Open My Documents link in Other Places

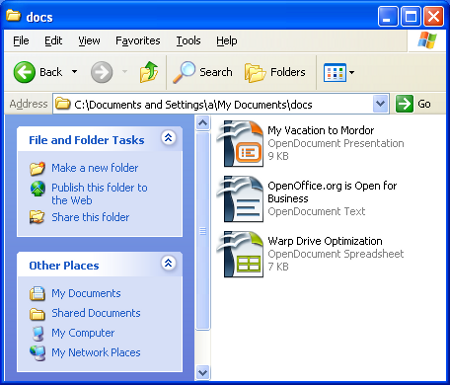click(86, 293)
